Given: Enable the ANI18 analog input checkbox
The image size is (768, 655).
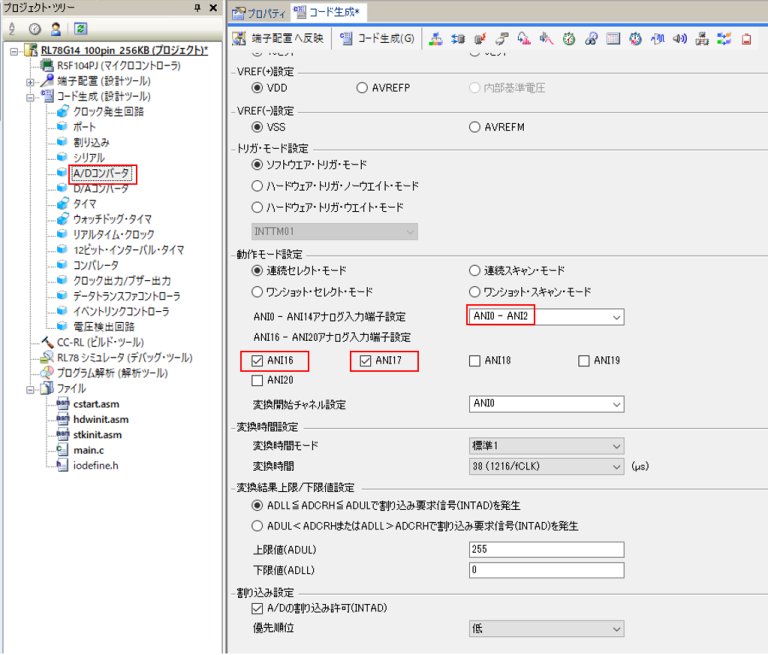Looking at the screenshot, I should click(x=477, y=361).
